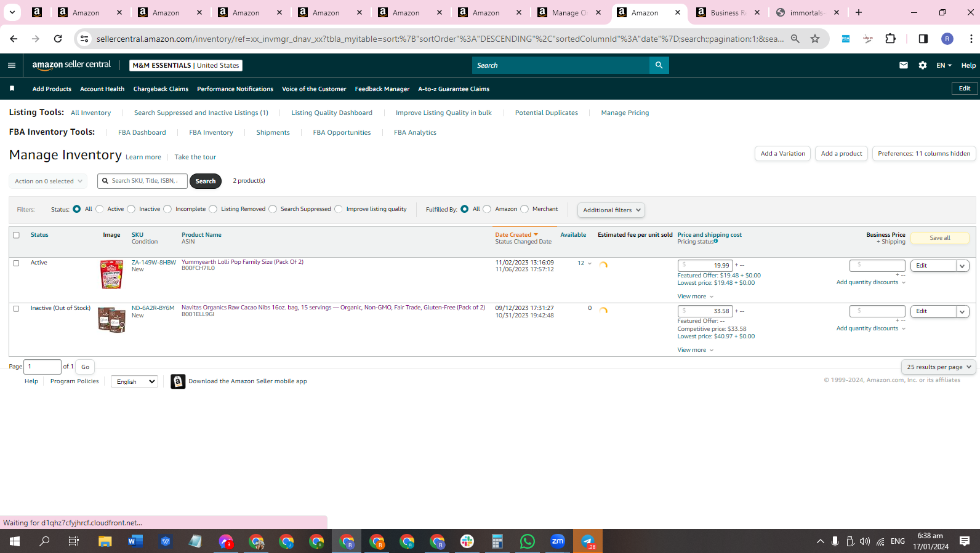
Task: Select the Incomplete status radio button
Action: (167, 209)
